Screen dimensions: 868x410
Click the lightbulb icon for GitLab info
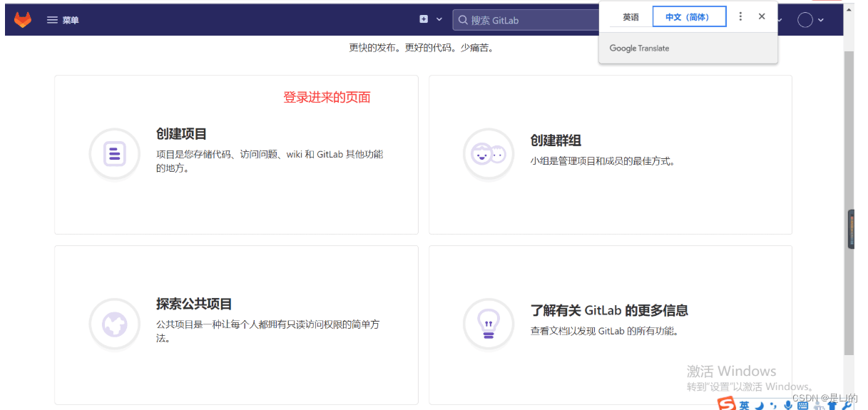(x=489, y=324)
